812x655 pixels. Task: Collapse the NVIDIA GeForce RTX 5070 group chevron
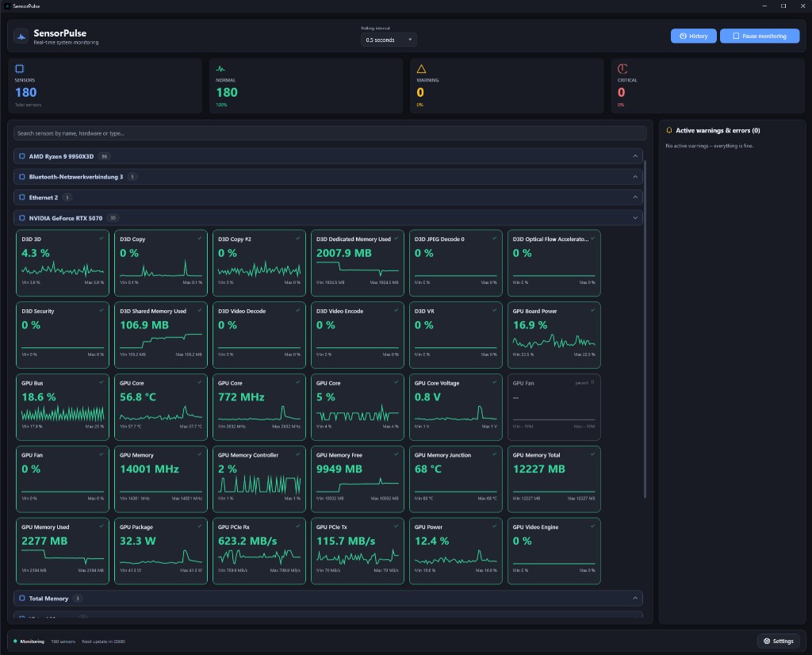(x=635, y=218)
